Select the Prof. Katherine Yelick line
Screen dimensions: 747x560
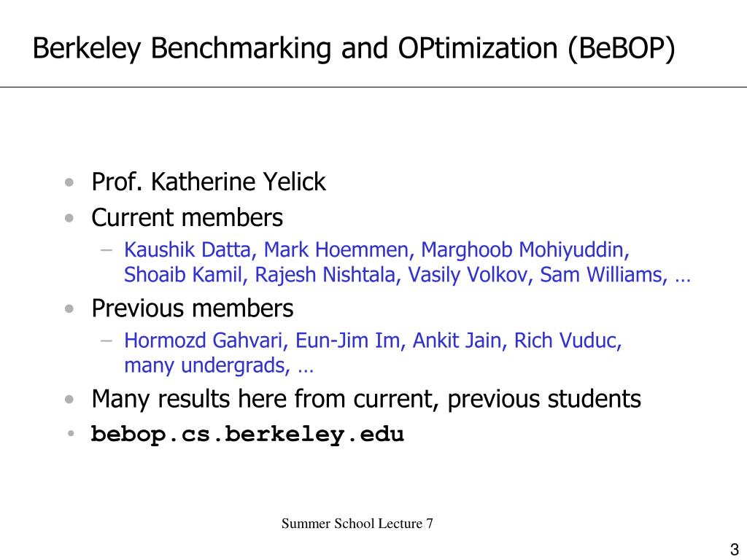point(208,182)
